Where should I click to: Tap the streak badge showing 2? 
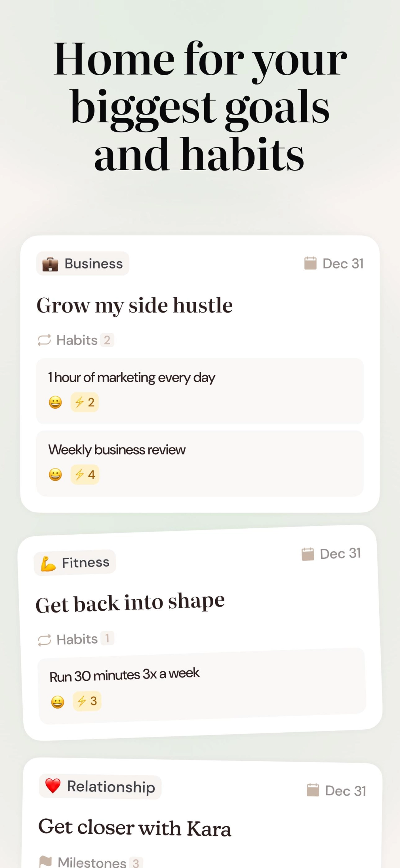[85, 402]
